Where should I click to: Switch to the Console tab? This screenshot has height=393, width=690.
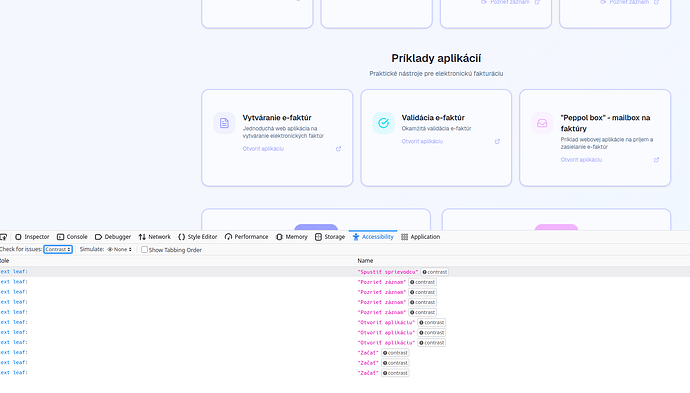point(72,237)
